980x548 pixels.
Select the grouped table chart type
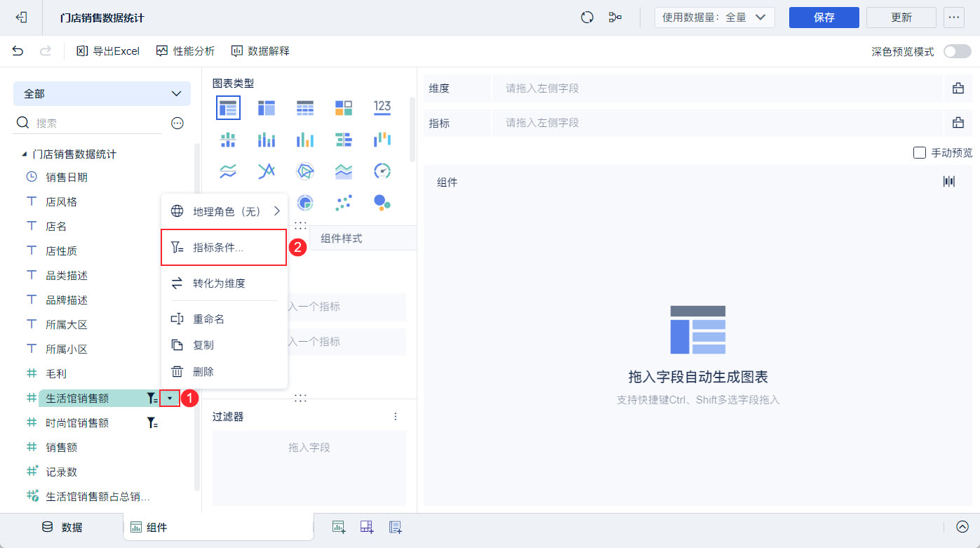(228, 107)
